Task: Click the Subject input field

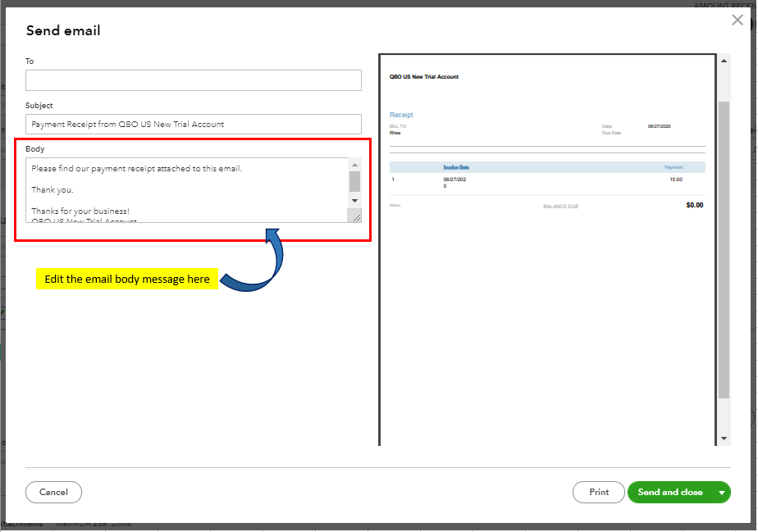Action: coord(194,124)
